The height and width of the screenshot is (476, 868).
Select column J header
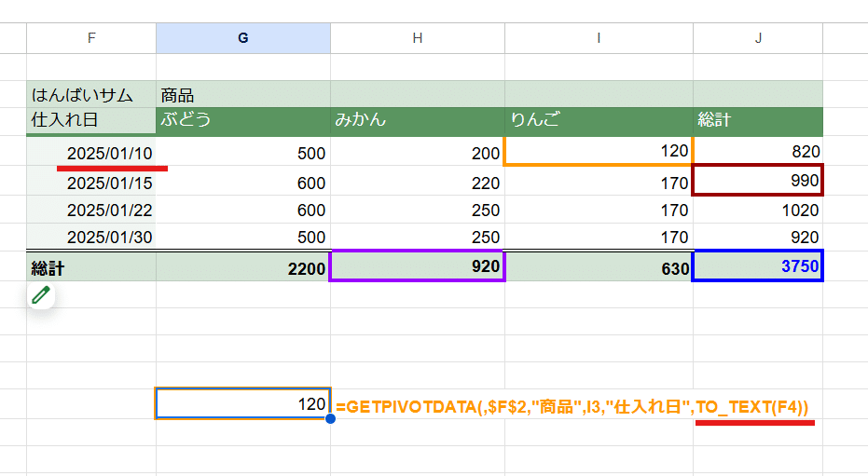tap(758, 38)
